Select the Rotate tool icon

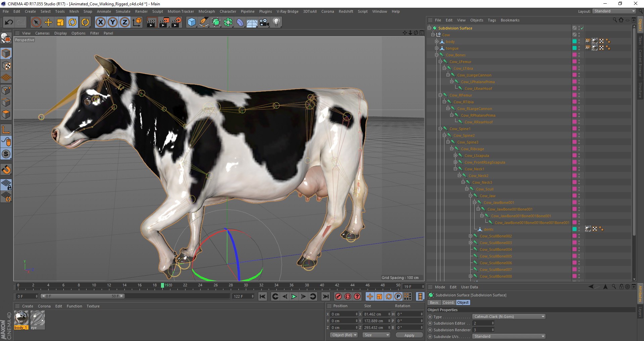click(72, 22)
